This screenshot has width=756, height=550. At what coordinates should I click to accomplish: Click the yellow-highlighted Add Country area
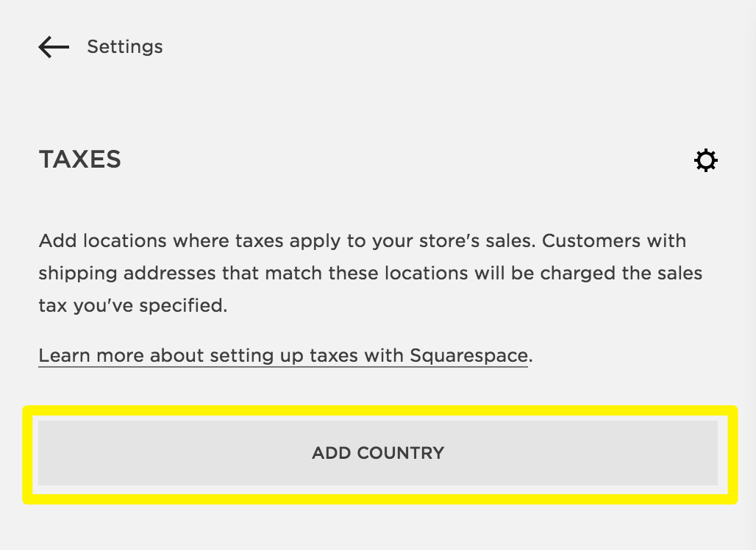tap(378, 453)
